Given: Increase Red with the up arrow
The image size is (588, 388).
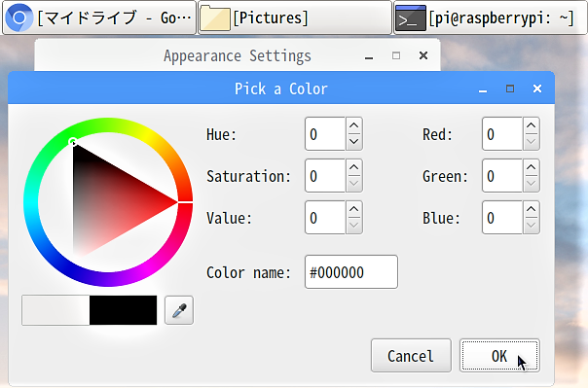Looking at the screenshot, I should click(531, 125).
